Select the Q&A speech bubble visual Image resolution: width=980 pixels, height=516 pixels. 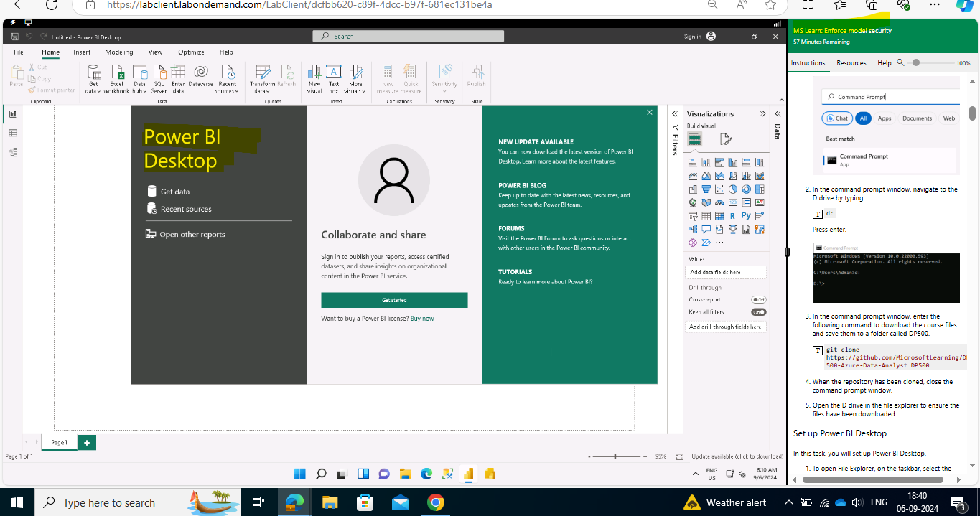point(706,229)
